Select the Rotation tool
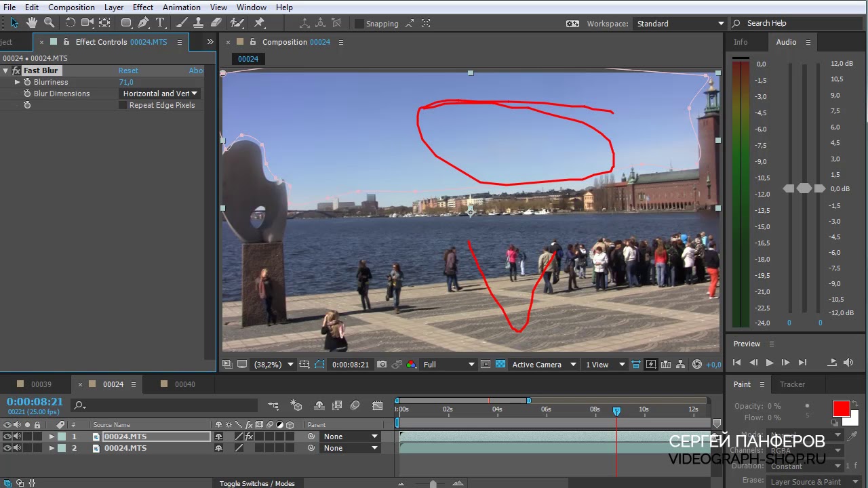 [70, 23]
